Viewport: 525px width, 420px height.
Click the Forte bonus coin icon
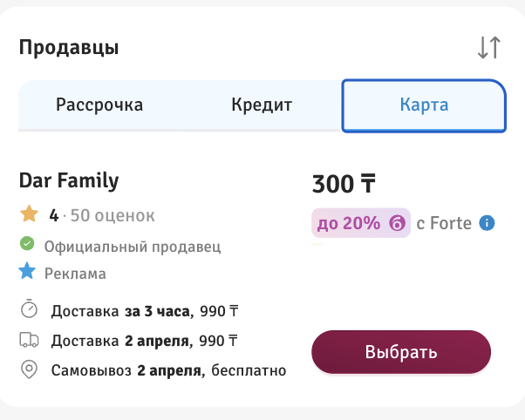[397, 224]
